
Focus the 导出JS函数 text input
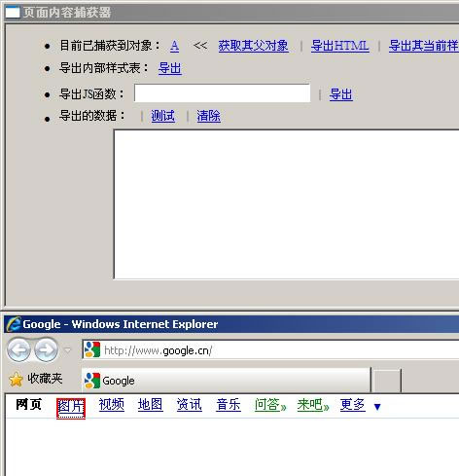(x=223, y=93)
